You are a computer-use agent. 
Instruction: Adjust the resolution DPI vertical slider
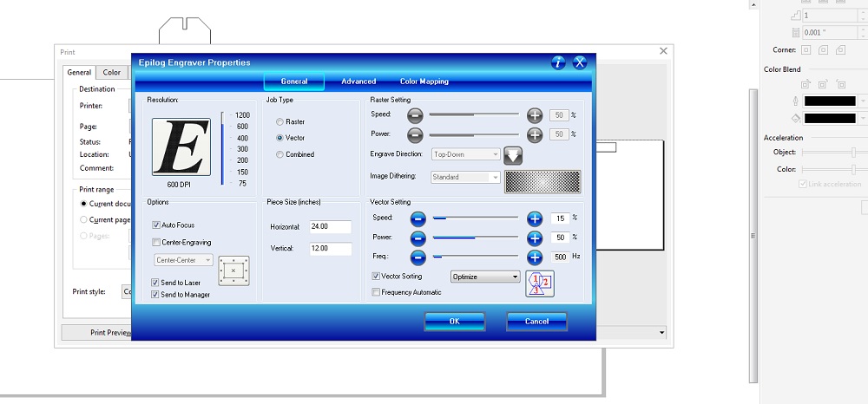222,148
